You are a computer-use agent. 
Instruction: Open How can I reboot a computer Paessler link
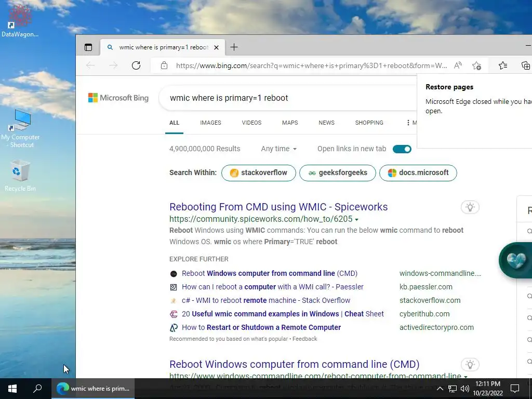click(x=272, y=287)
